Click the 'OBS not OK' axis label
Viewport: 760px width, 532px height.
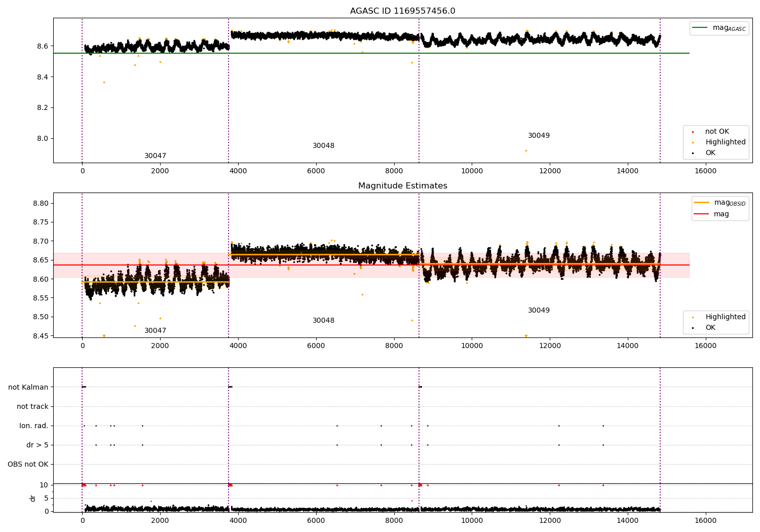pos(28,465)
